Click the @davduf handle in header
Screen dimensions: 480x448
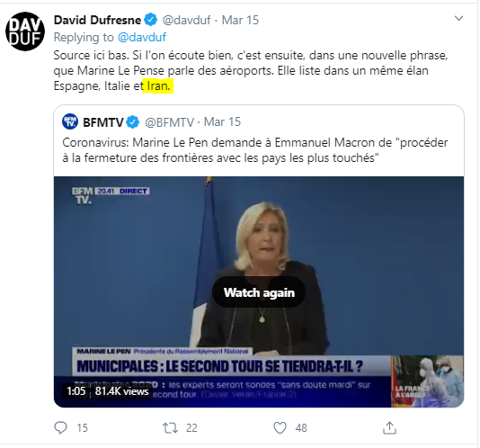tap(186, 20)
